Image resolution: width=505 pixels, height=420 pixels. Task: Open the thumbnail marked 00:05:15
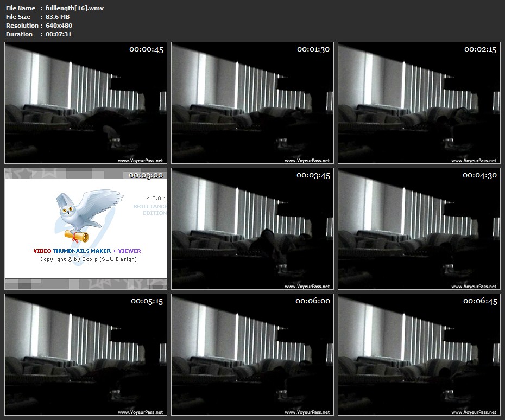[86, 355]
